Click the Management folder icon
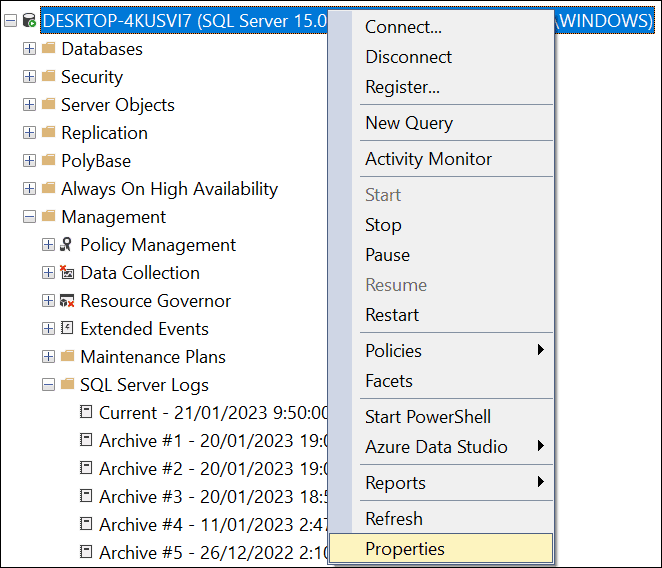This screenshot has width=662, height=568. tap(49, 216)
